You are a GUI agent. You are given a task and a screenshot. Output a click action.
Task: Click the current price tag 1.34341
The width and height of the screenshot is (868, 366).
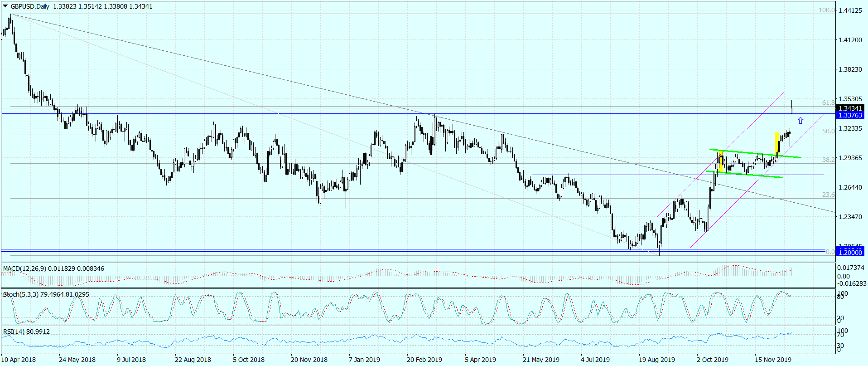click(850, 108)
